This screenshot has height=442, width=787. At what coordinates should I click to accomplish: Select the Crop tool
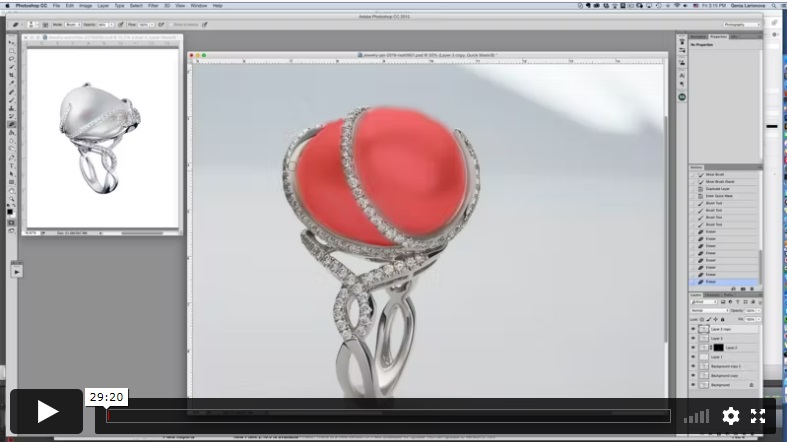(x=12, y=75)
